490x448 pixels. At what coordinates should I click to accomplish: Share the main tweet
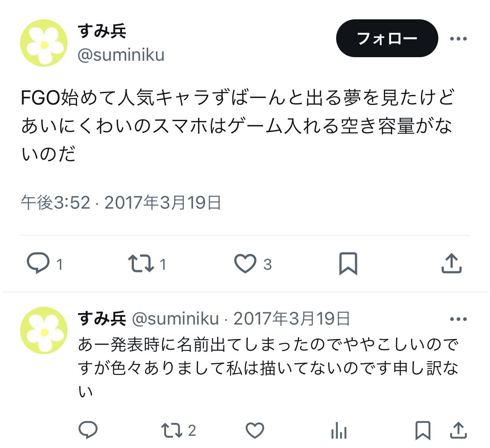pos(451,263)
